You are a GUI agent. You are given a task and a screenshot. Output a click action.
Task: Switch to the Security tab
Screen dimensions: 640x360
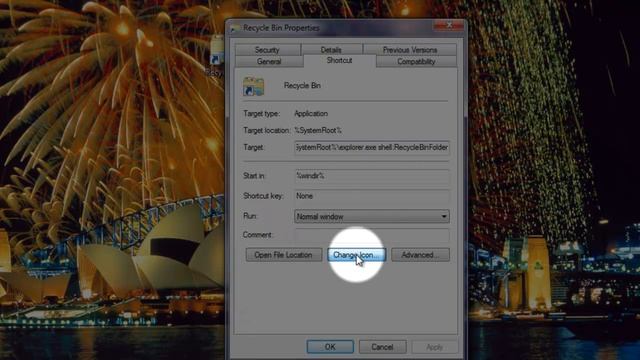[x=267, y=50]
